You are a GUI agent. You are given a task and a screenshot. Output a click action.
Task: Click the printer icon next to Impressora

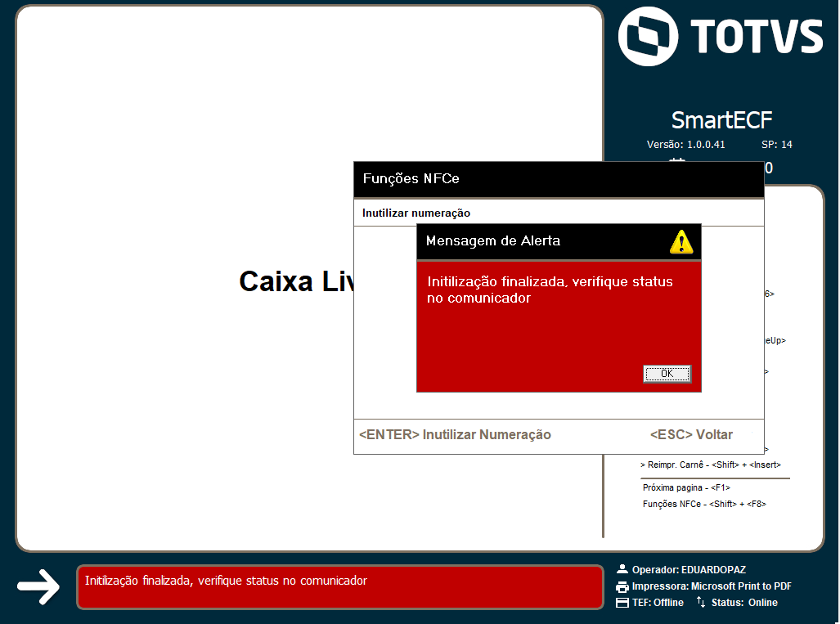coord(622,586)
